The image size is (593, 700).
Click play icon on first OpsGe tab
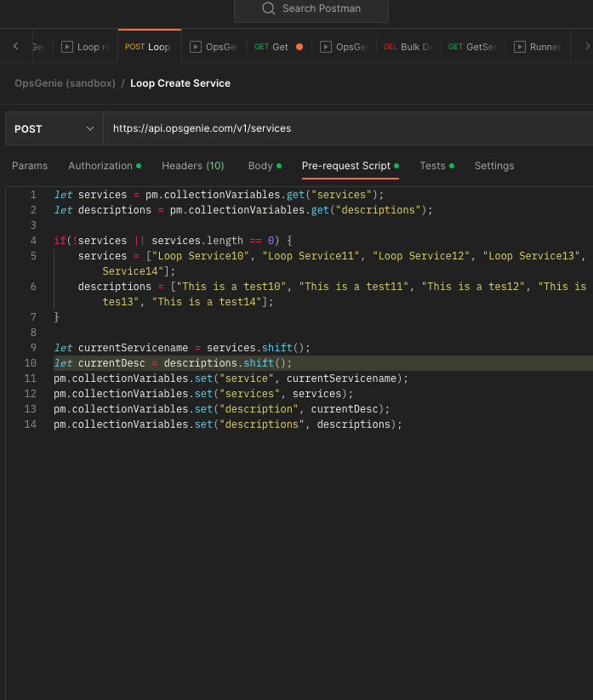click(x=196, y=47)
